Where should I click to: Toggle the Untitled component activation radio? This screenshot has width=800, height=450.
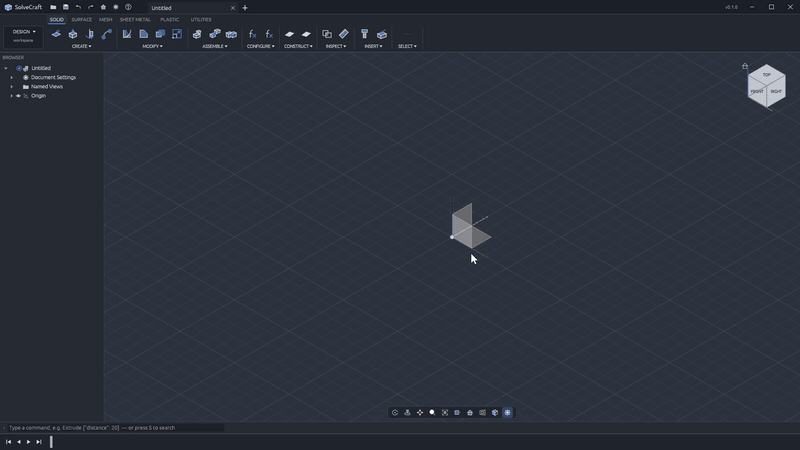coord(19,68)
